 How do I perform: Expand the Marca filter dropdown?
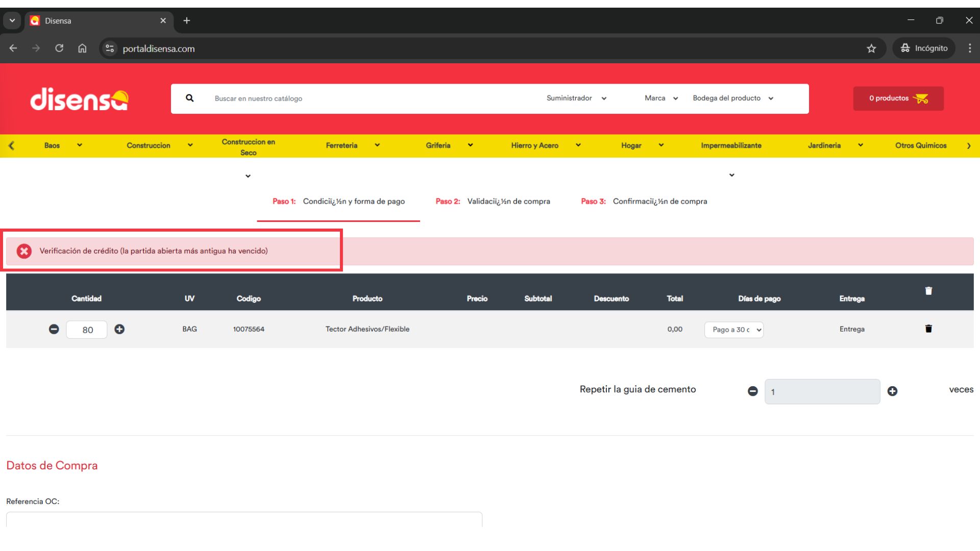click(661, 98)
